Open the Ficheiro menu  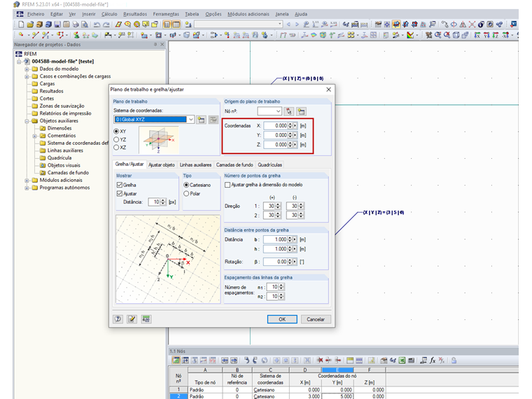click(x=36, y=14)
